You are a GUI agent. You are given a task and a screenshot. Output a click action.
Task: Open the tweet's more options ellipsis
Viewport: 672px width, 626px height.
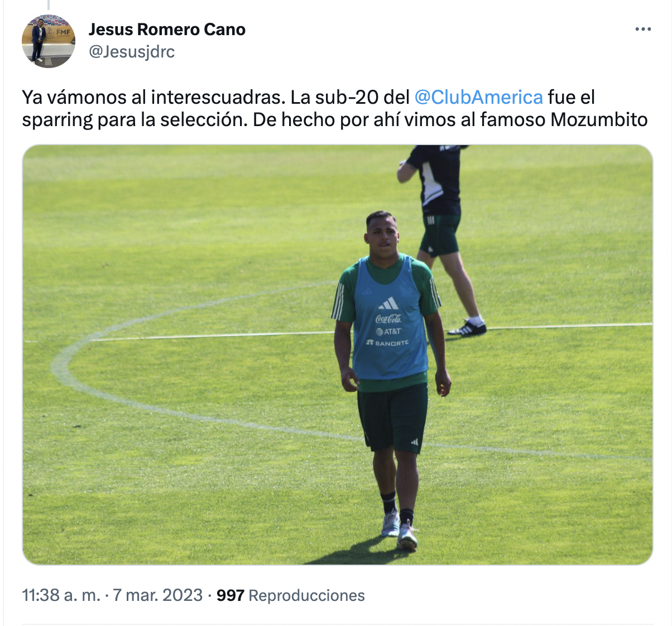[643, 30]
